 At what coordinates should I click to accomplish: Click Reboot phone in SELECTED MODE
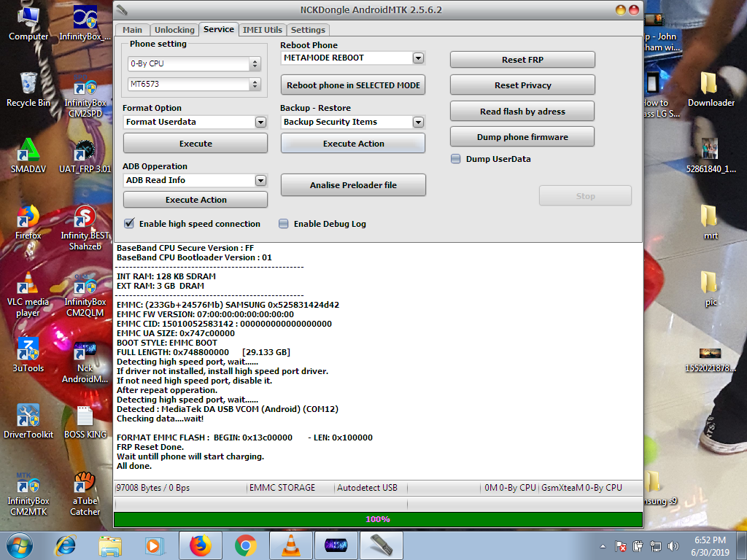coord(353,85)
